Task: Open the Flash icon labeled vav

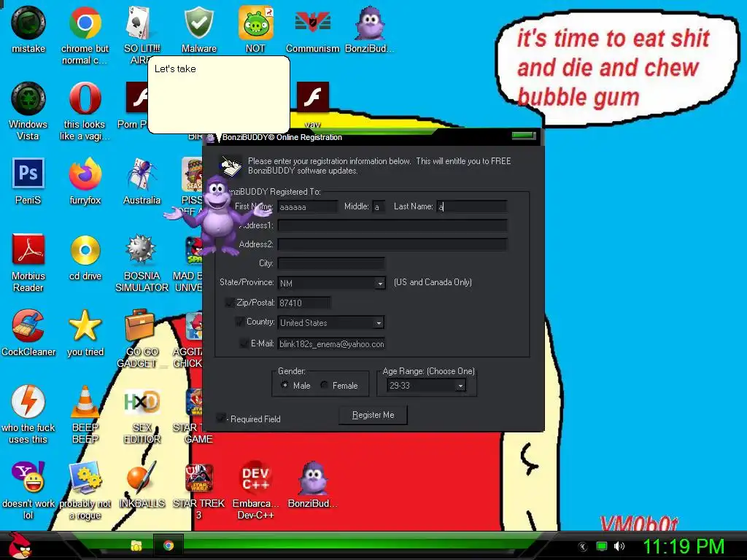Action: (x=312, y=106)
